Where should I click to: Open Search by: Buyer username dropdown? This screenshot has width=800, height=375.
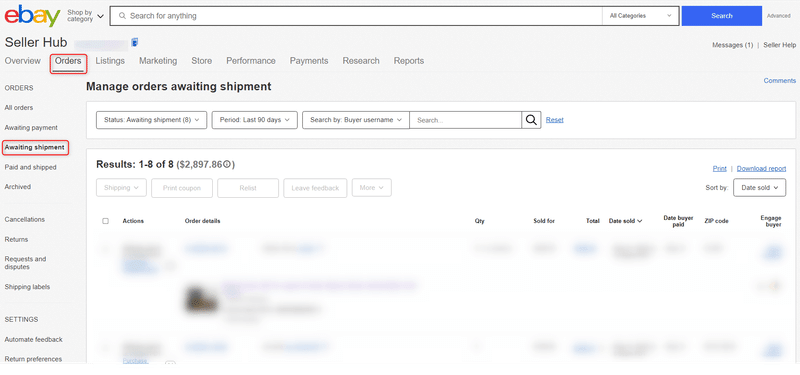pyautogui.click(x=356, y=120)
